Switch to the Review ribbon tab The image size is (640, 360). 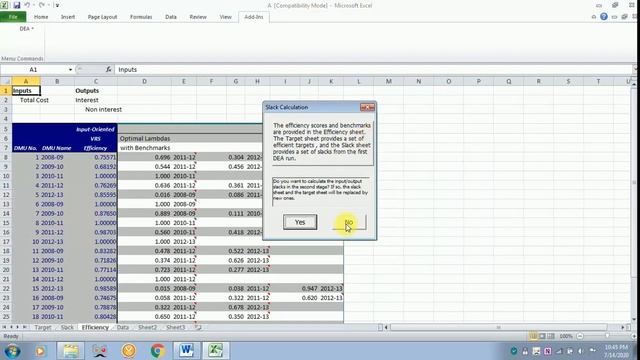point(198,17)
